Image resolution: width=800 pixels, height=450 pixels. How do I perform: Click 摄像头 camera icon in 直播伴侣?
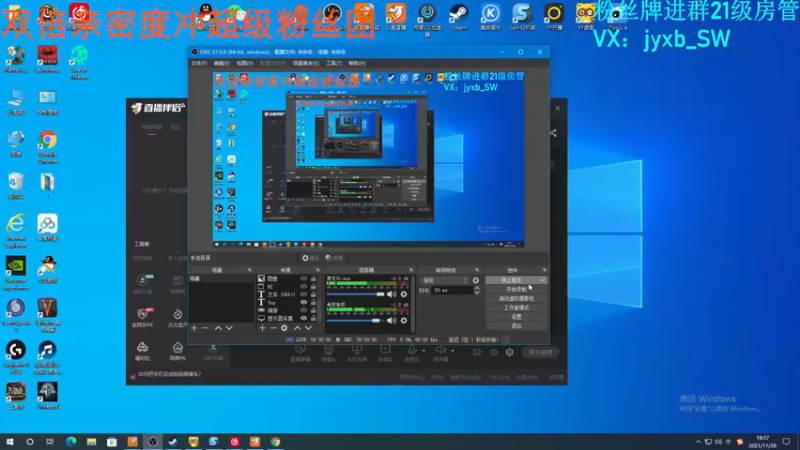[x=329, y=353]
